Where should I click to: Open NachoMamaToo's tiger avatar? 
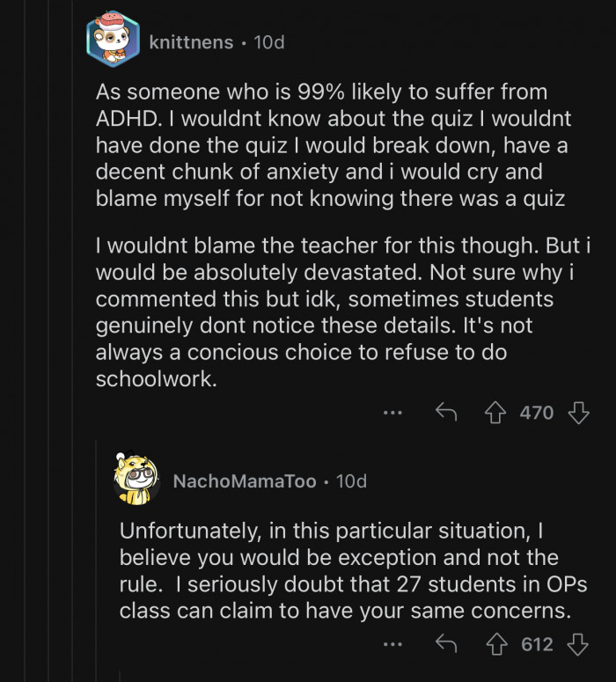pyautogui.click(x=136, y=480)
